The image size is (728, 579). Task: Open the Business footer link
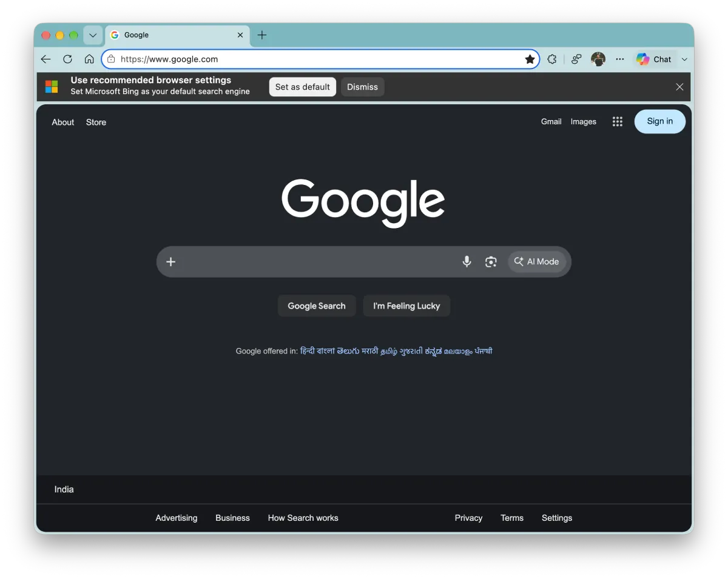(x=232, y=518)
